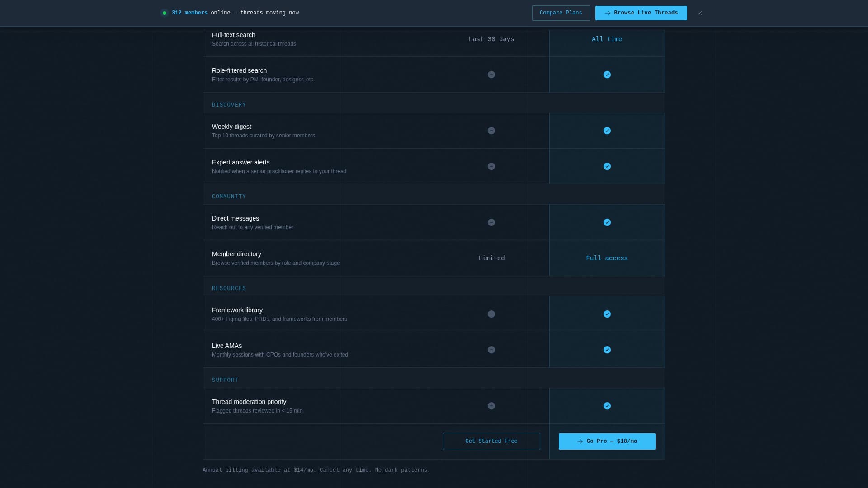Click Pro checkmark for Direct messages
This screenshot has width=868, height=488.
(x=607, y=222)
